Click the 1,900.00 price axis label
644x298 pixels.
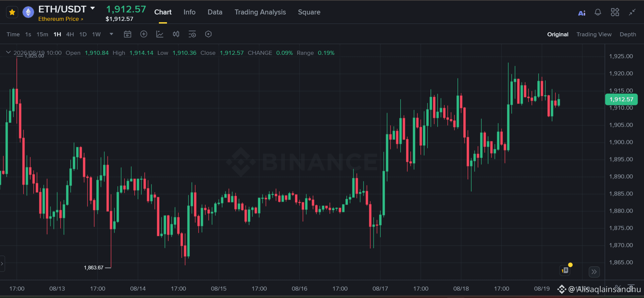pos(621,142)
